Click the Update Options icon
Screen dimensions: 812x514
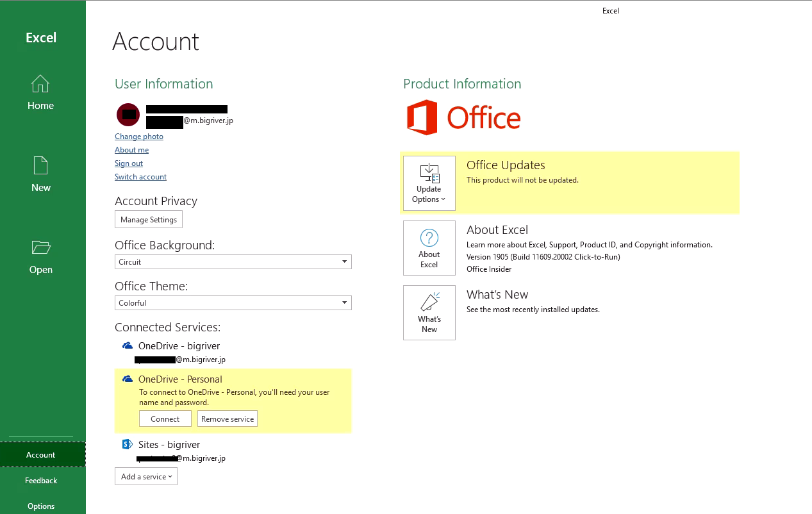(x=429, y=183)
